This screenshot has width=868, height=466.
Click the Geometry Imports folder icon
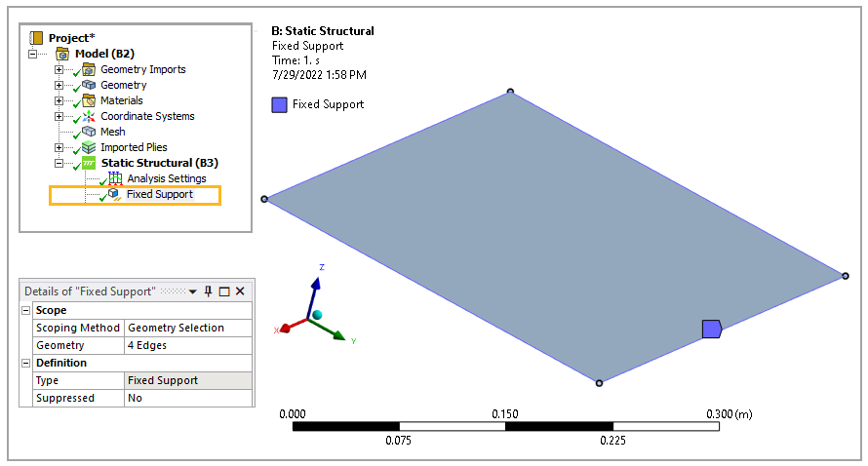coord(89,69)
